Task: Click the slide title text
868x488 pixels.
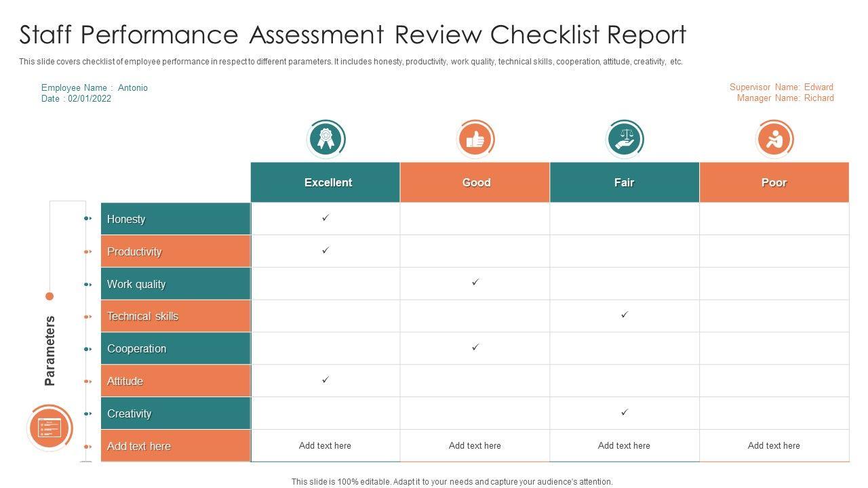Action: (353, 35)
